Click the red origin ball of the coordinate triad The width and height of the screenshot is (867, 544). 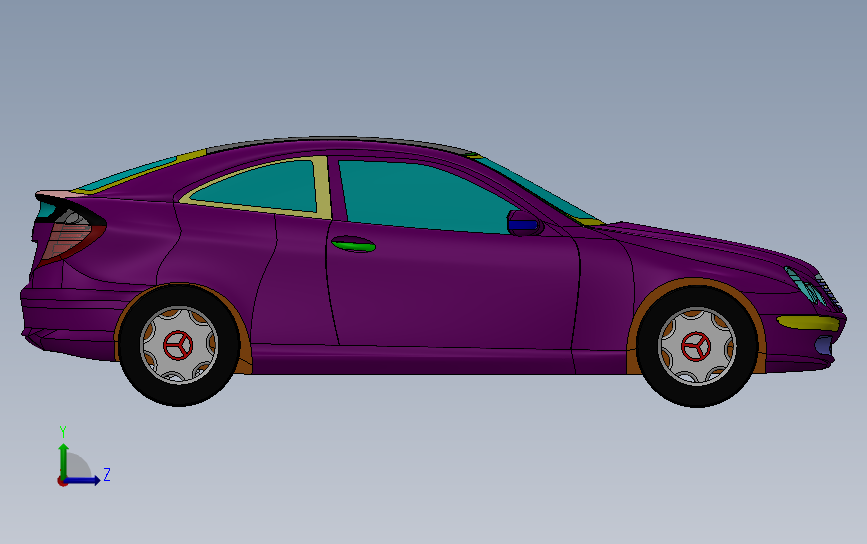click(62, 482)
